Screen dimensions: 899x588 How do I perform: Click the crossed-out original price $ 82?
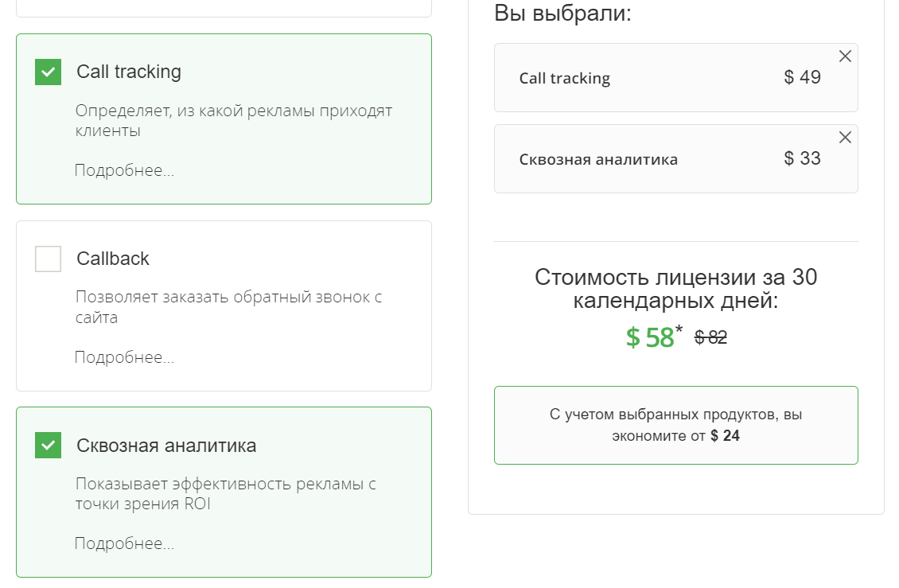coord(710,338)
